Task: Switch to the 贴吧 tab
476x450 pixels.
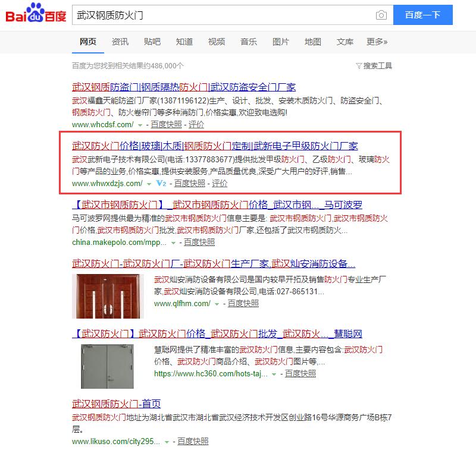Action: [152, 42]
